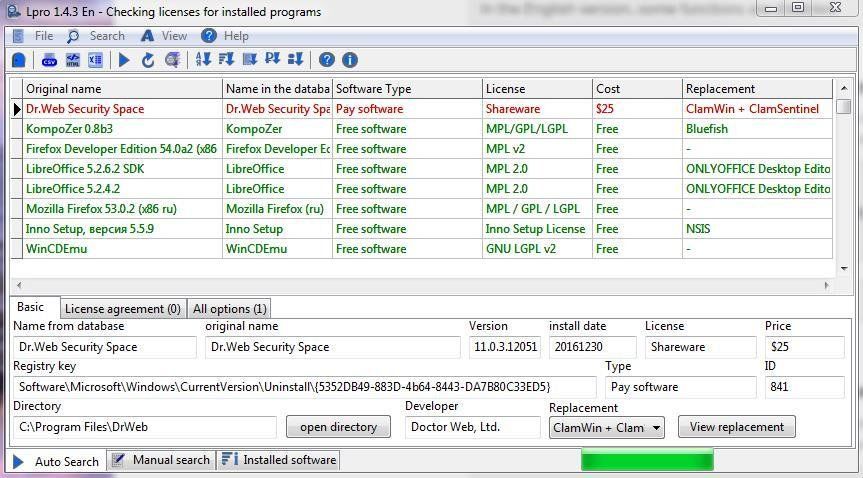Click the ID field showing 841
This screenshot has height=478, width=863.
click(805, 387)
